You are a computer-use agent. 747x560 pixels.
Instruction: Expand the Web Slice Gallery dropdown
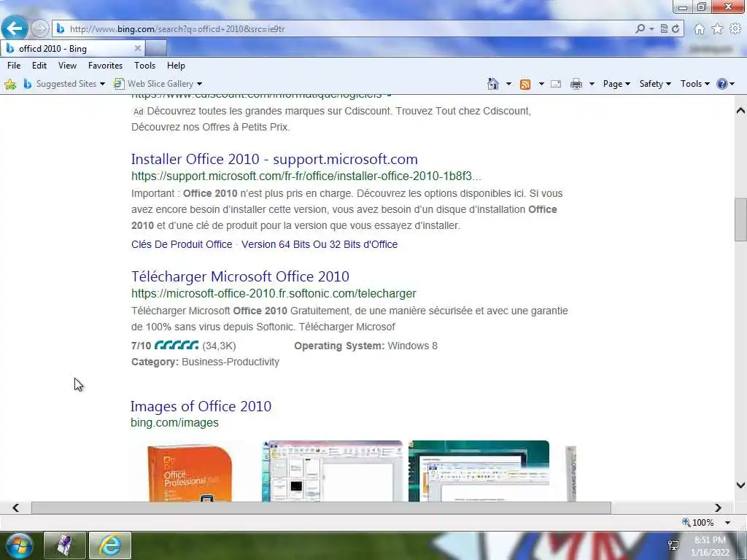coord(200,85)
